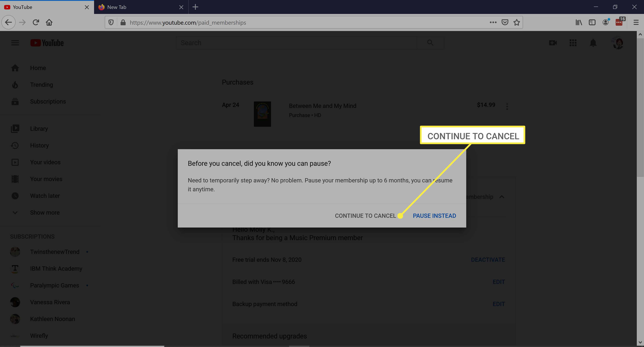Image resolution: width=644 pixels, height=347 pixels.
Task: Click DEACTIVATE next to free trial
Action: click(488, 260)
